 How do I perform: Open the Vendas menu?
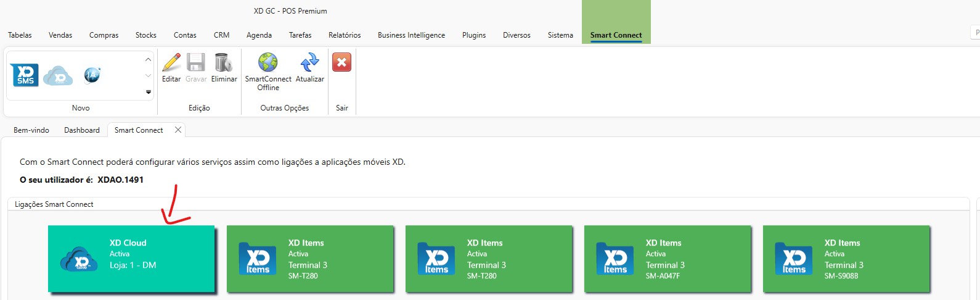(60, 35)
